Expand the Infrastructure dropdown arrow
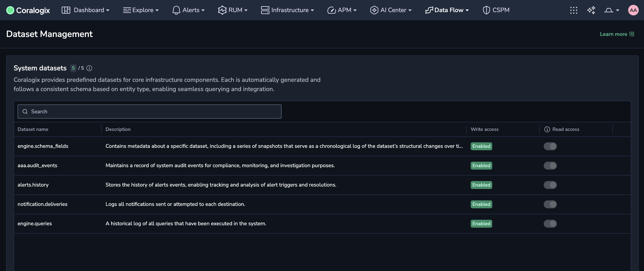Image resolution: width=644 pixels, height=271 pixels. pos(312,11)
